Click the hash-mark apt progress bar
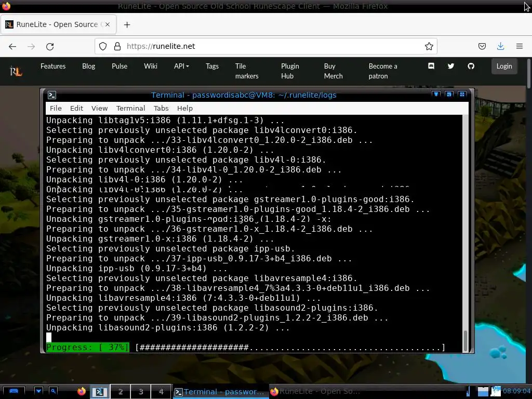The image size is (532, 399). [290, 348]
